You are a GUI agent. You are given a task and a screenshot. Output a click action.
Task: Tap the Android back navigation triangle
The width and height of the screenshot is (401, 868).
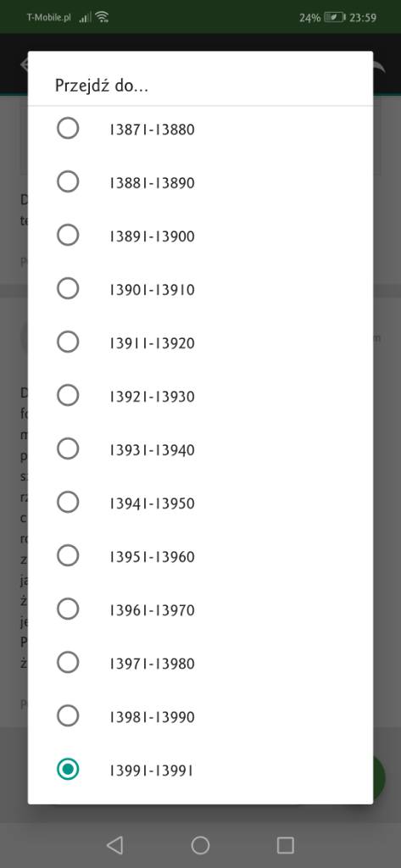(114, 845)
